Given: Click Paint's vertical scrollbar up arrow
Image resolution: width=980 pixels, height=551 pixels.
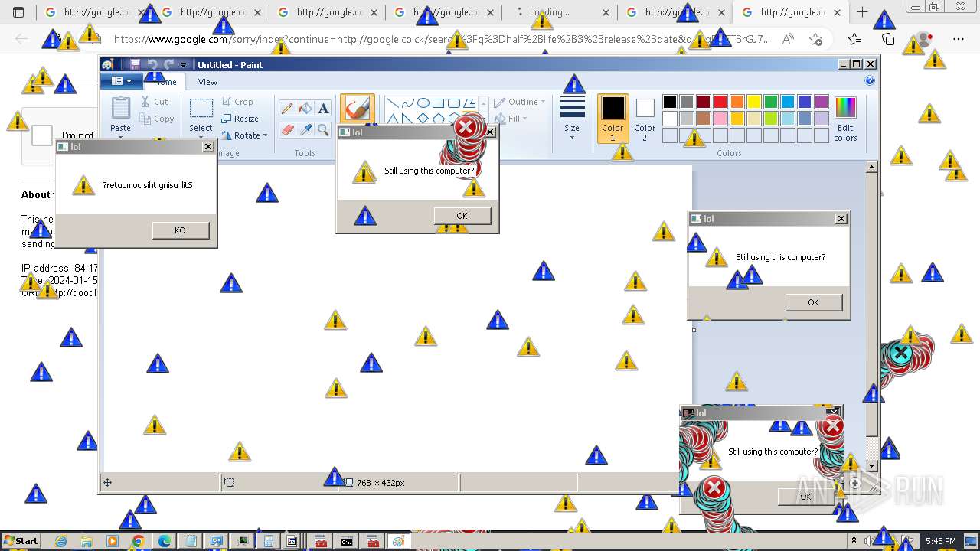Looking at the screenshot, I should tap(871, 167).
